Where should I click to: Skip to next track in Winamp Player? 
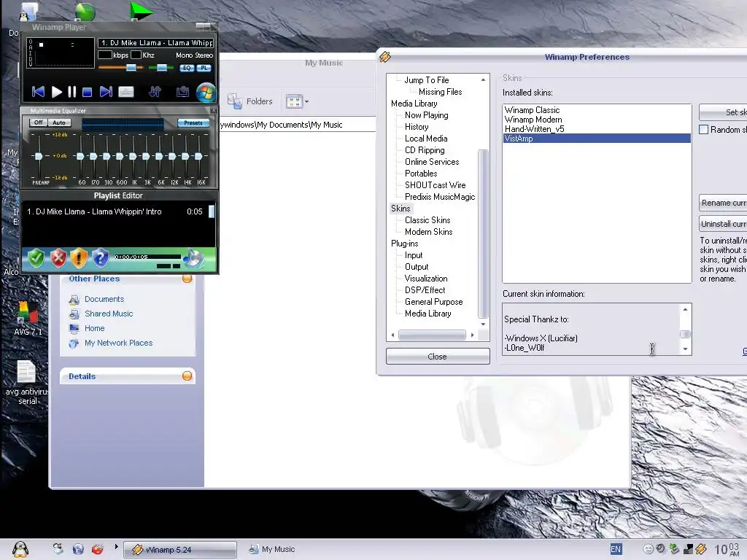click(107, 92)
